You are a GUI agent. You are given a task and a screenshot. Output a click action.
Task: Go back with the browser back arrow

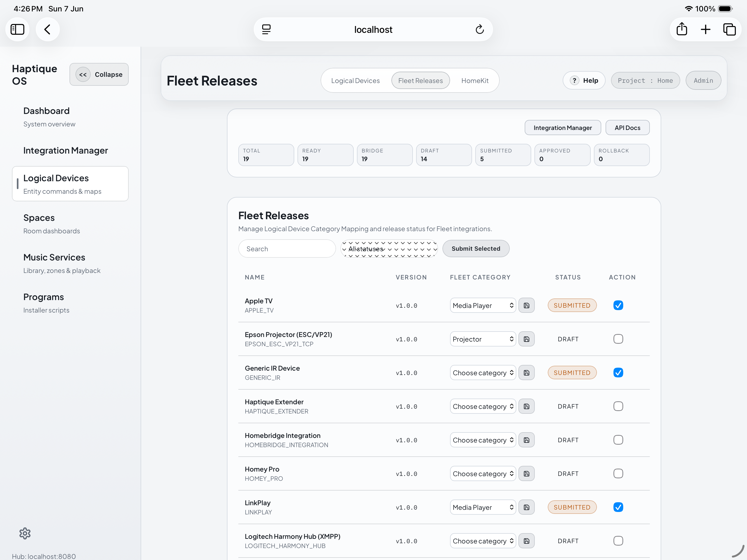tap(48, 29)
